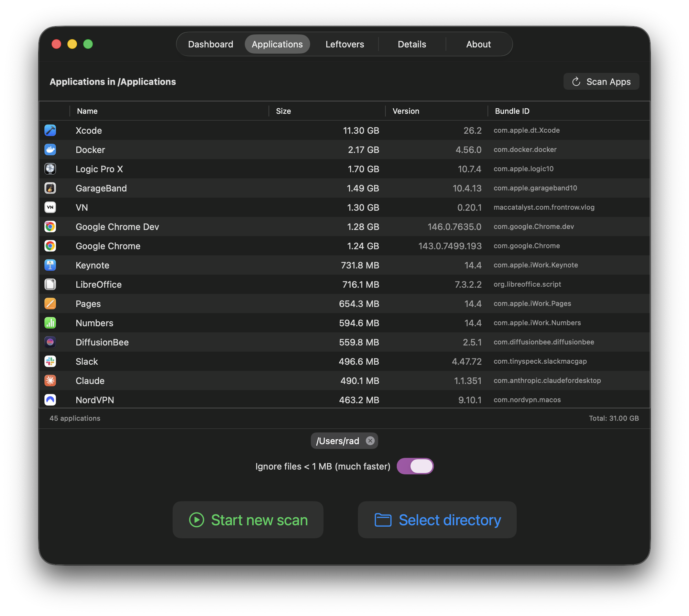Toggle Ignore files under 1 MB switch

(415, 466)
